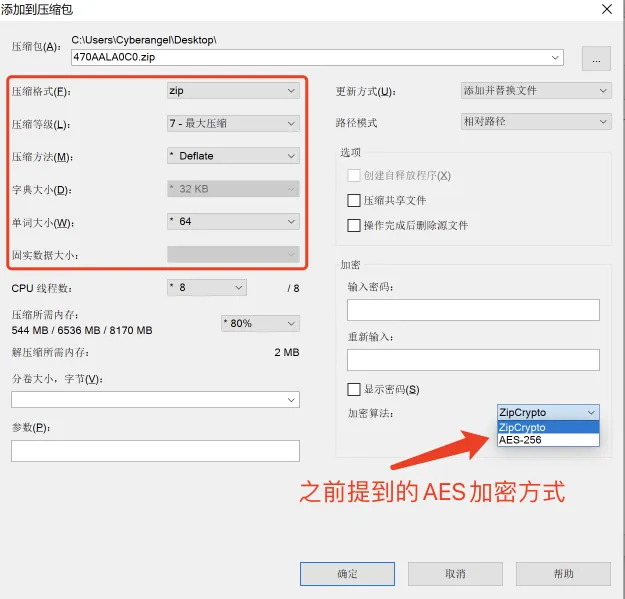Enable "操作完成后删除源文件" checkbox
This screenshot has width=625, height=599.
coord(354,226)
